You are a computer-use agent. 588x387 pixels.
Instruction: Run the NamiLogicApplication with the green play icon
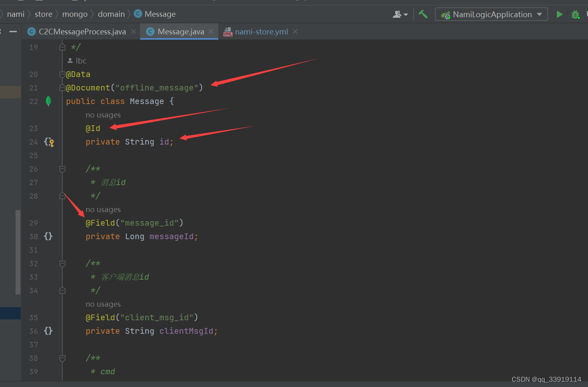(559, 14)
